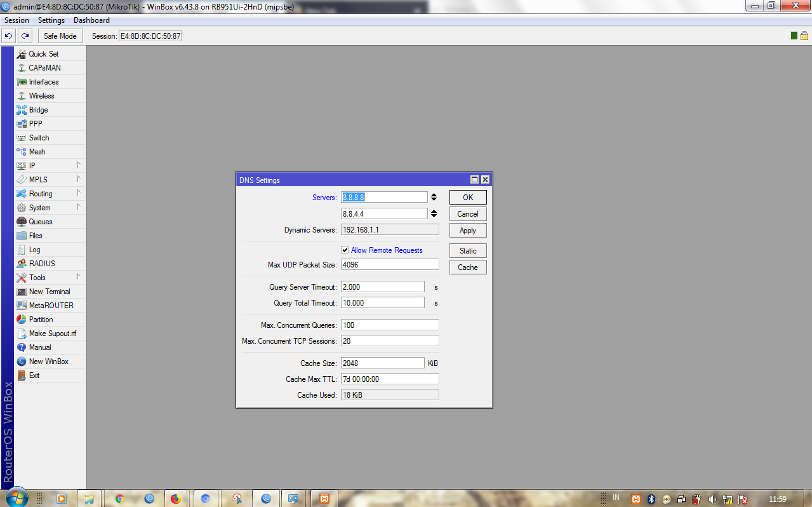
Task: Open the Partition menu item
Action: 50,320
